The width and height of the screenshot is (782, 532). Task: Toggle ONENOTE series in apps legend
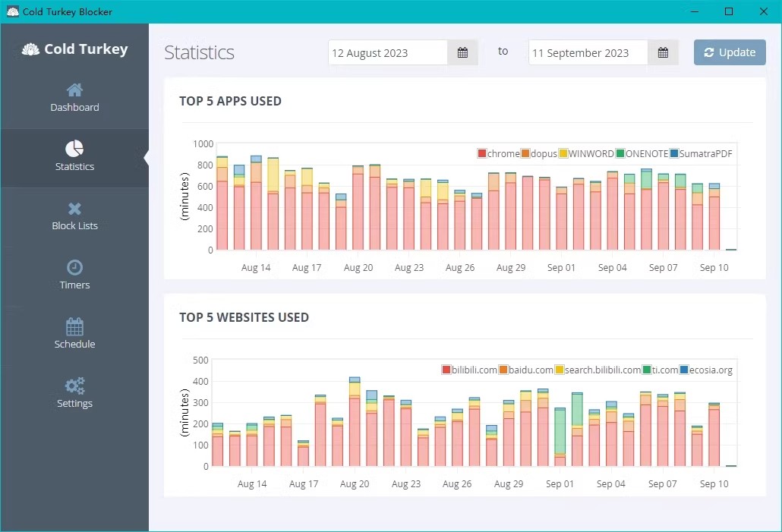(x=642, y=153)
